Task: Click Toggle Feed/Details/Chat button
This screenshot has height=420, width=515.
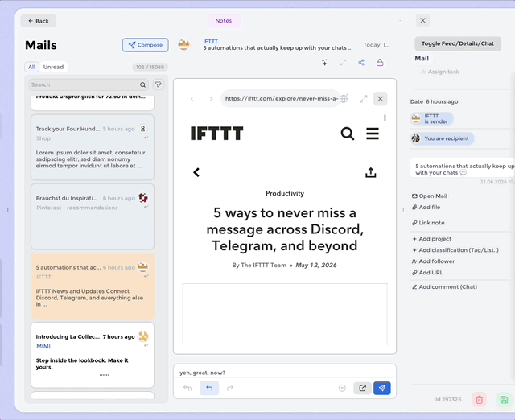Action: click(x=458, y=43)
